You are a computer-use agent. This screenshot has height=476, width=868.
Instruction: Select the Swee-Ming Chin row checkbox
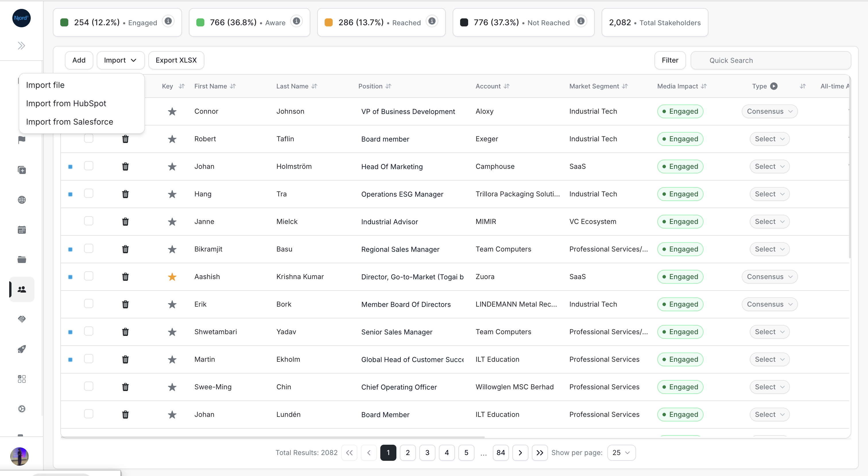click(89, 386)
